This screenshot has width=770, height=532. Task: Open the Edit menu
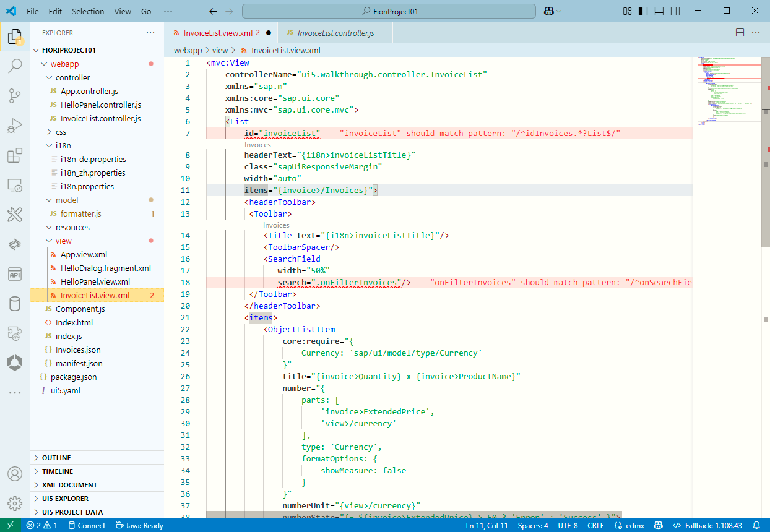tap(55, 11)
